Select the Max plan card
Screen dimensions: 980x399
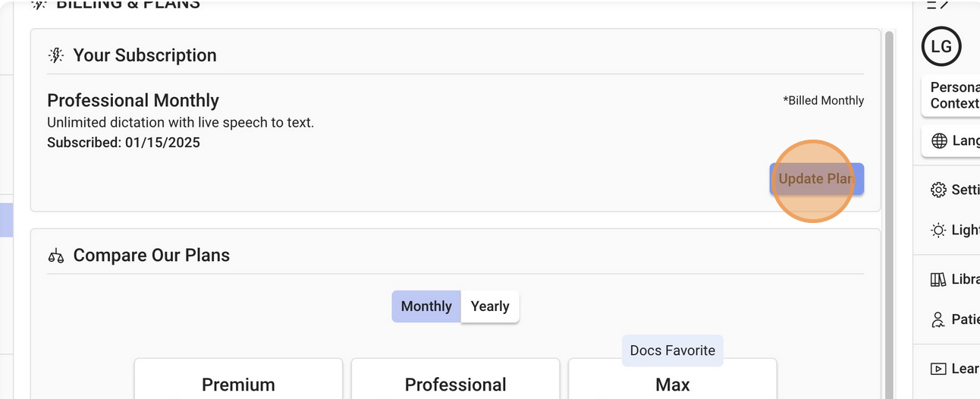[673, 384]
